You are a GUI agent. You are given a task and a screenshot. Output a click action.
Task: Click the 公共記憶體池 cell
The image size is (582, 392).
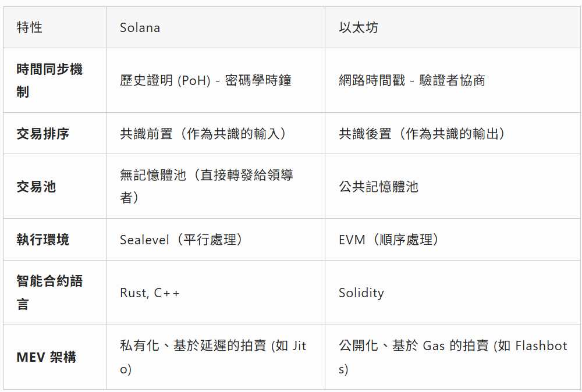(378, 187)
